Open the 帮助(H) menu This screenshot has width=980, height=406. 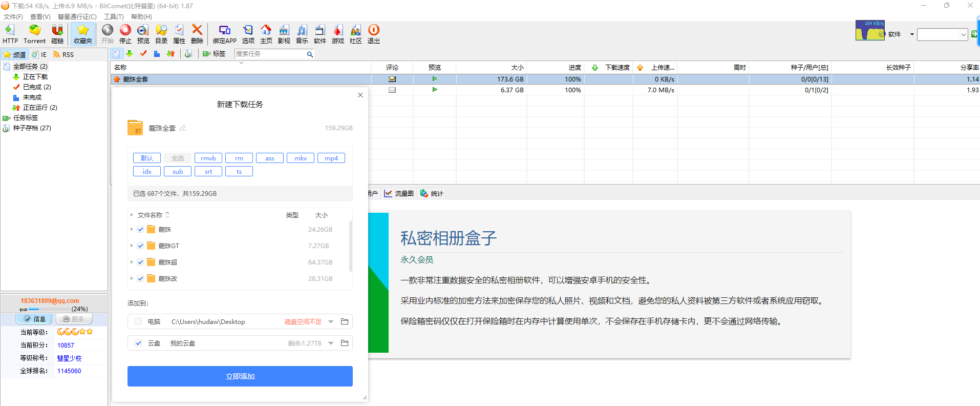141,16
